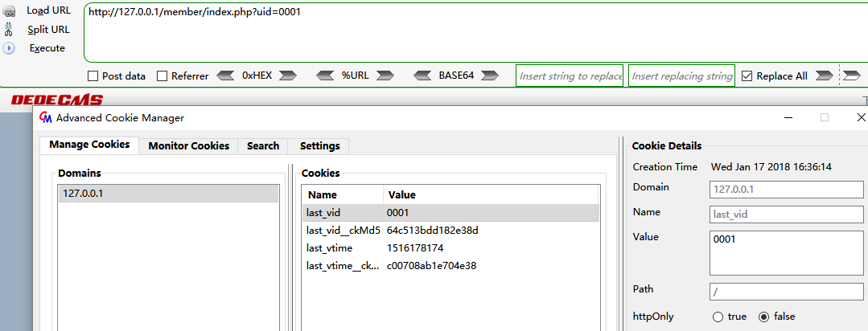Click the BASE64 label
Screen dimensions: 868x331
[456, 76]
